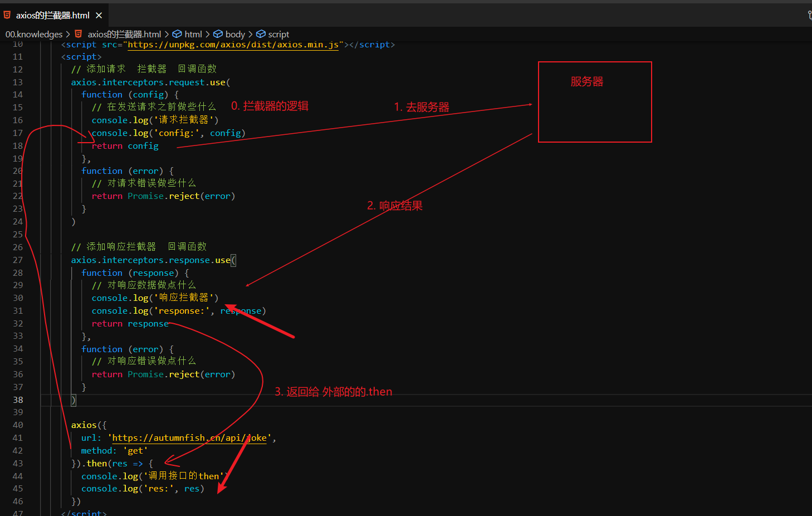Click on 'function (config) {'
Viewport: 812px width, 516px height.
(x=130, y=95)
